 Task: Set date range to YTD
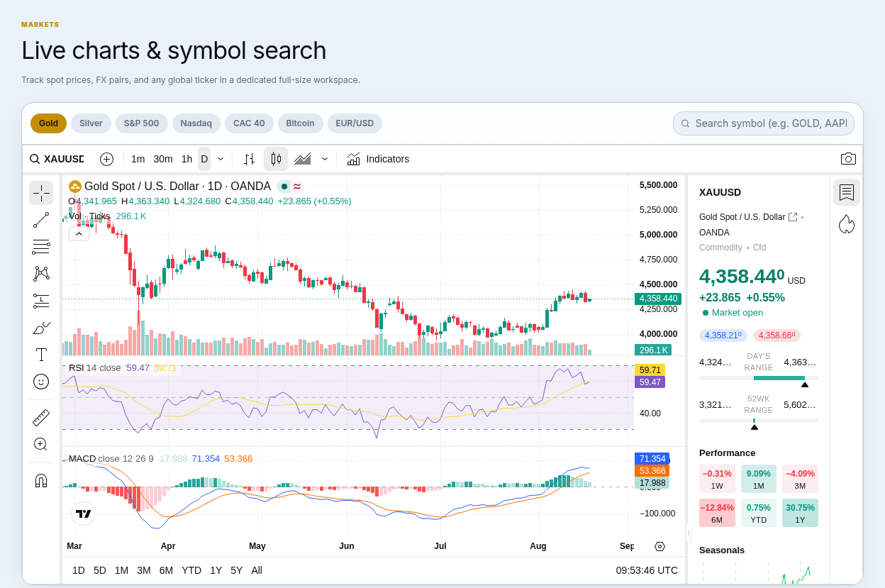click(x=191, y=570)
